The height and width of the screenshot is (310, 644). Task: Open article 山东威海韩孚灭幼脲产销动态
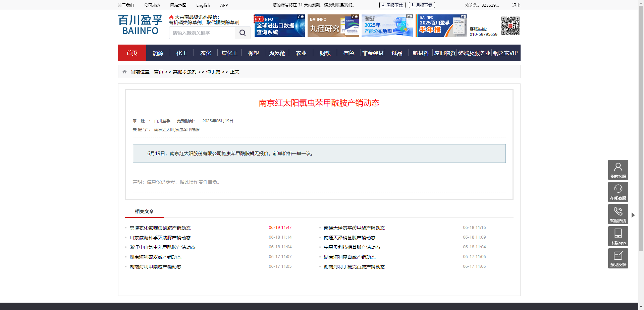pos(160,238)
